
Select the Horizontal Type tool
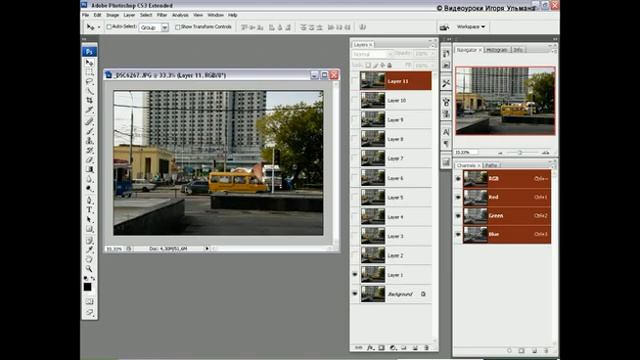pos(89,210)
